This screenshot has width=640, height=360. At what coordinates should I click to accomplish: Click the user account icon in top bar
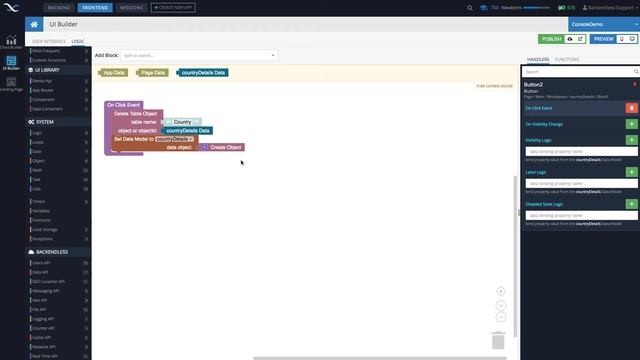tap(584, 8)
